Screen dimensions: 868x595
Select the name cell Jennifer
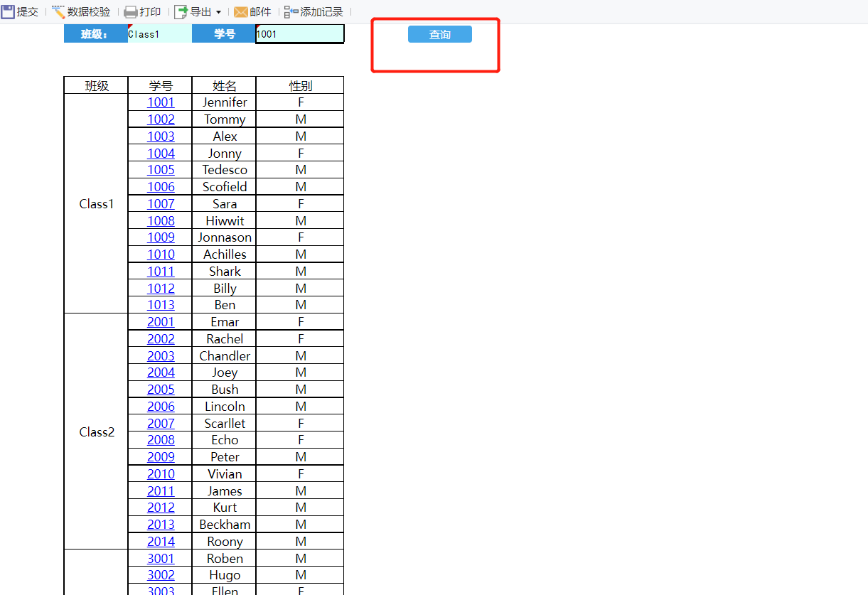[225, 102]
